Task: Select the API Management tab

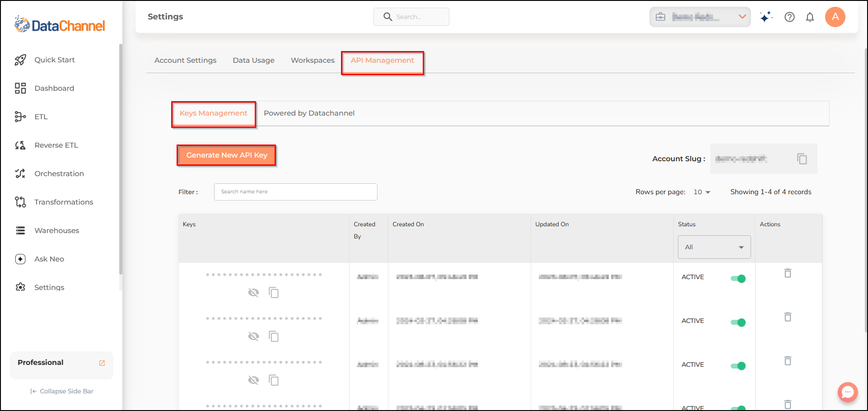Action: 382,60
